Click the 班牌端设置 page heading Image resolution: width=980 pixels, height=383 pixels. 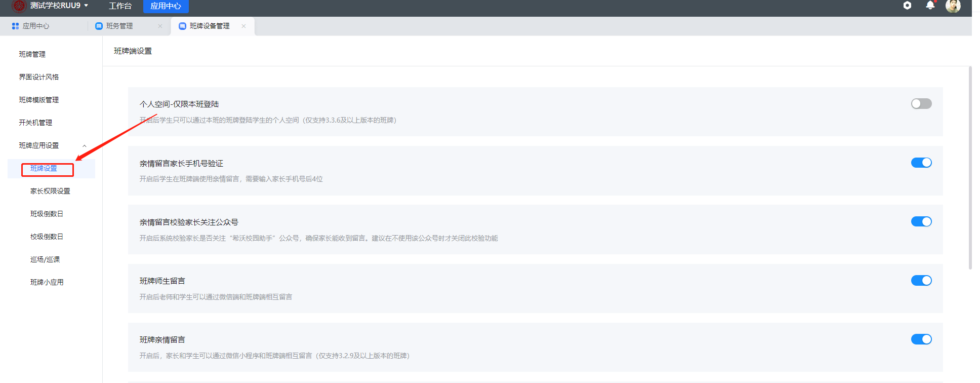click(133, 51)
